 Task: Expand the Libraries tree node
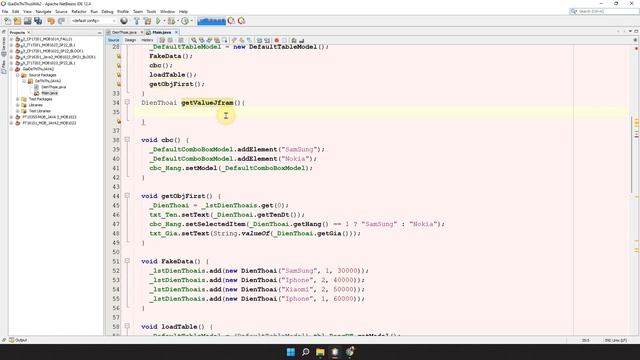tap(18, 105)
